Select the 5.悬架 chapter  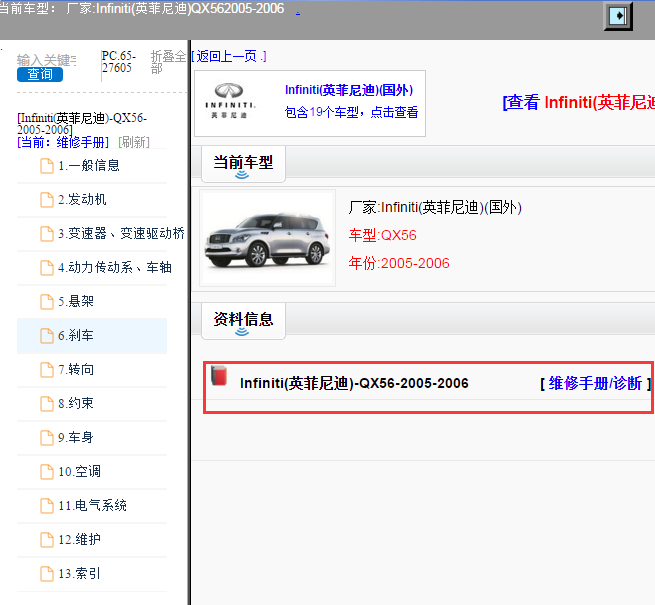[76, 302]
